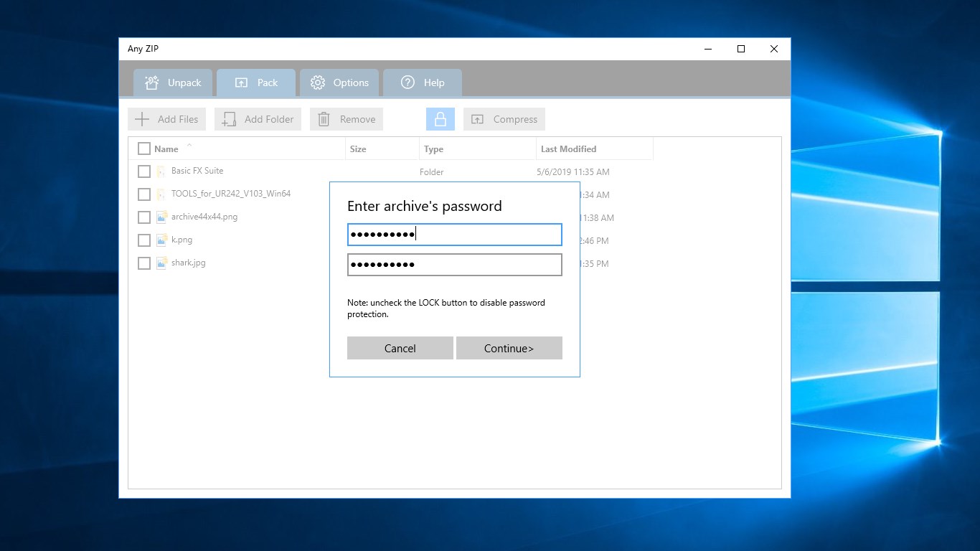Click the Compress button
This screenshot has height=551, width=980.
point(504,119)
